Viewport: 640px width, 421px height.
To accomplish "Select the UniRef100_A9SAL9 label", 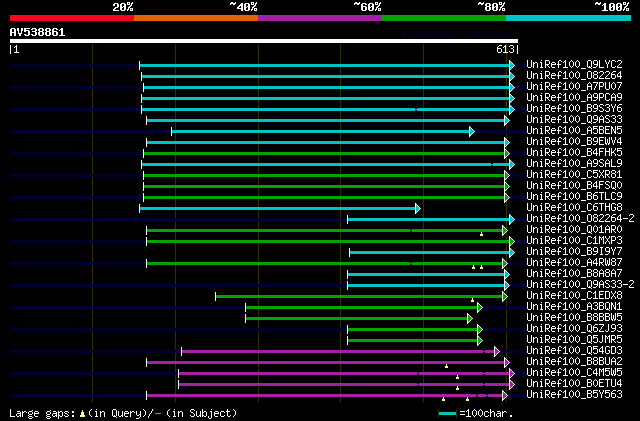I will [574, 163].
